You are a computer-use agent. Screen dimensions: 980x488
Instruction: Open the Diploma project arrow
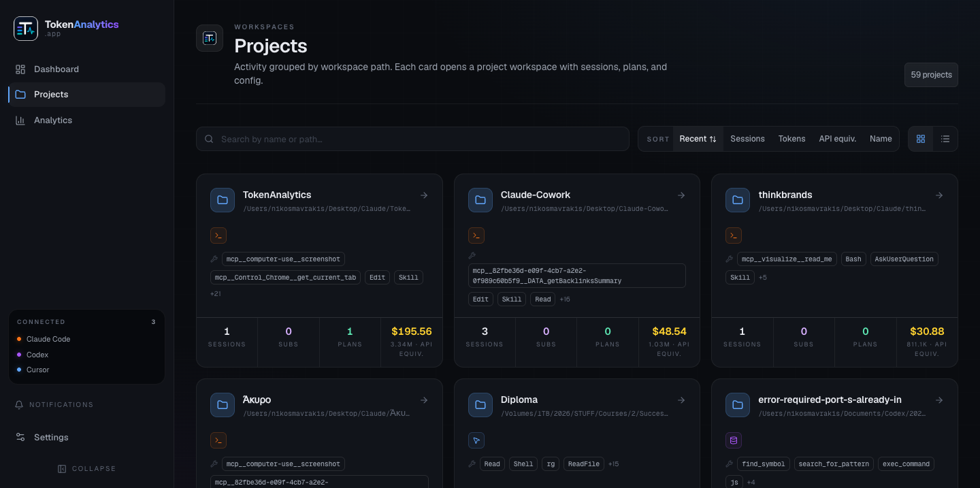681,400
